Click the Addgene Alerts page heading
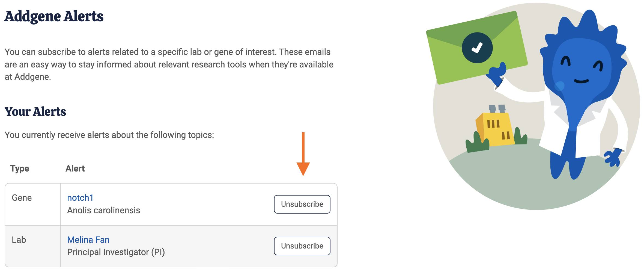 click(x=54, y=16)
